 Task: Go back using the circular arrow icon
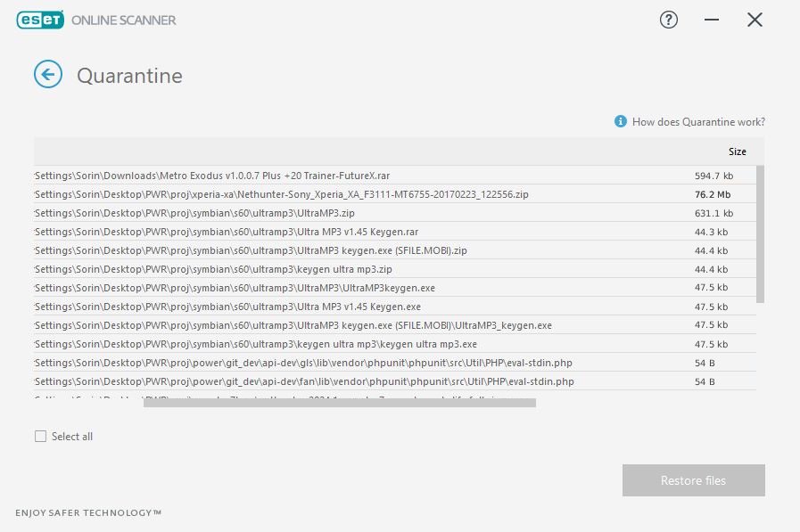48,74
